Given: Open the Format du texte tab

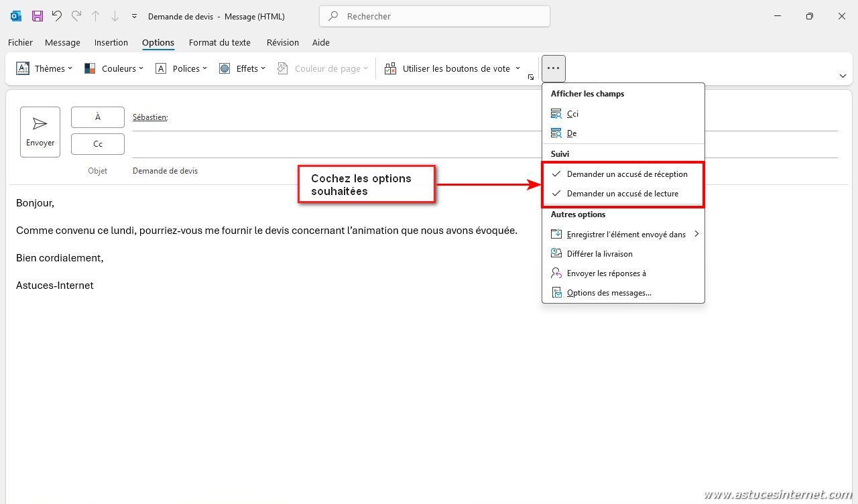Looking at the screenshot, I should pos(219,42).
